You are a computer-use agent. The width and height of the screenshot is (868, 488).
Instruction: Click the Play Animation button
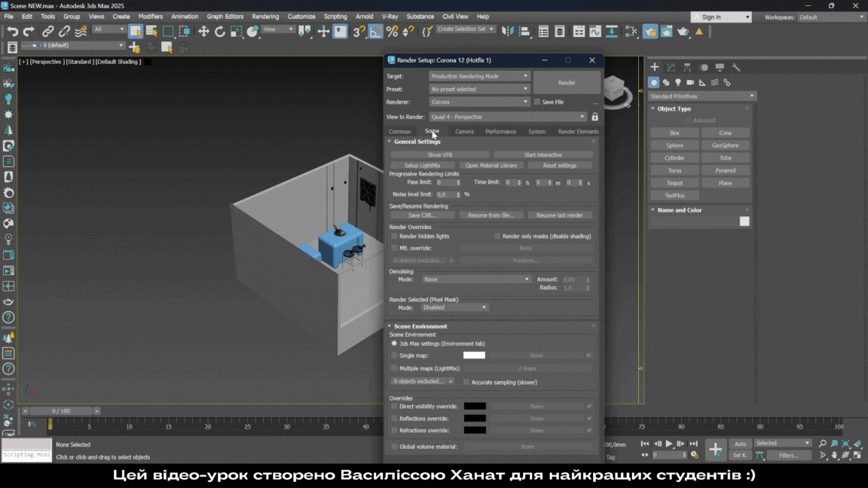coord(669,444)
